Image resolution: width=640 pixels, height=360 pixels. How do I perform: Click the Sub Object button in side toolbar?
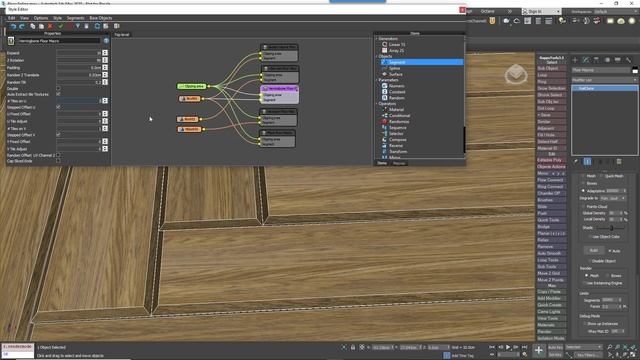pos(551,68)
